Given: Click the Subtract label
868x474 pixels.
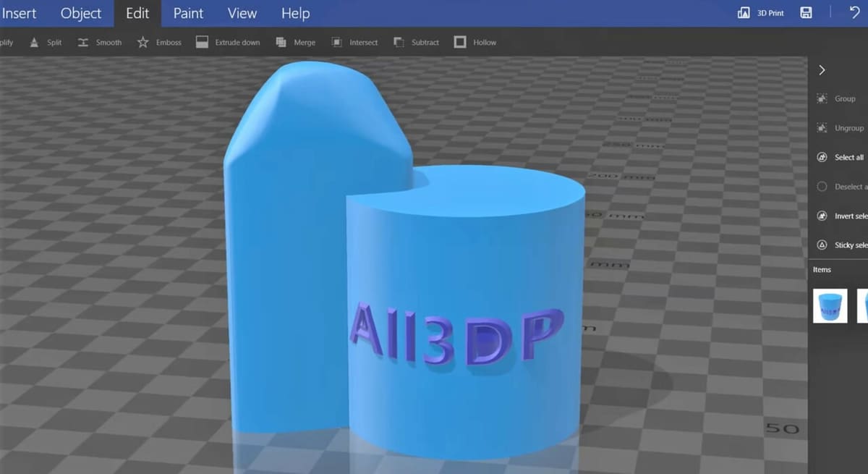Looking at the screenshot, I should click(x=425, y=43).
